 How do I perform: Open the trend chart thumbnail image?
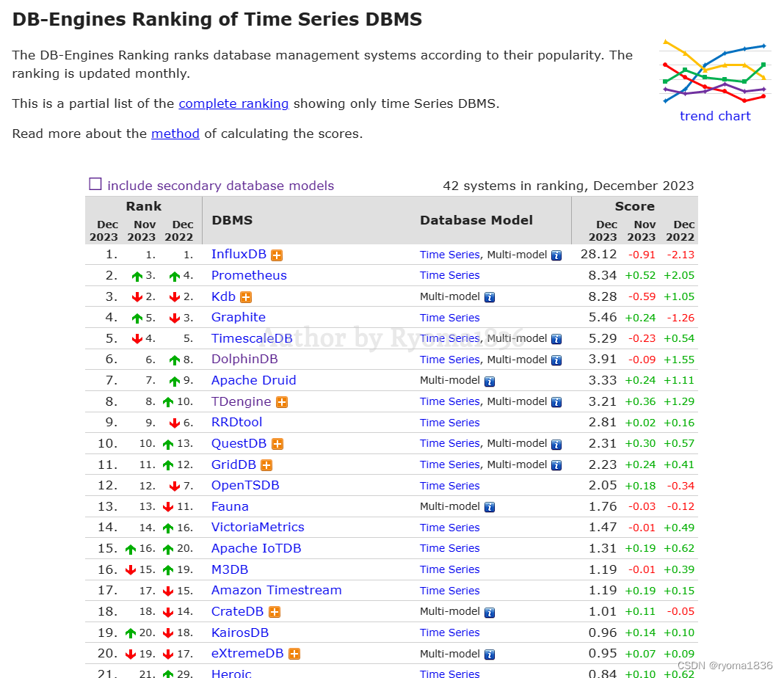[715, 71]
